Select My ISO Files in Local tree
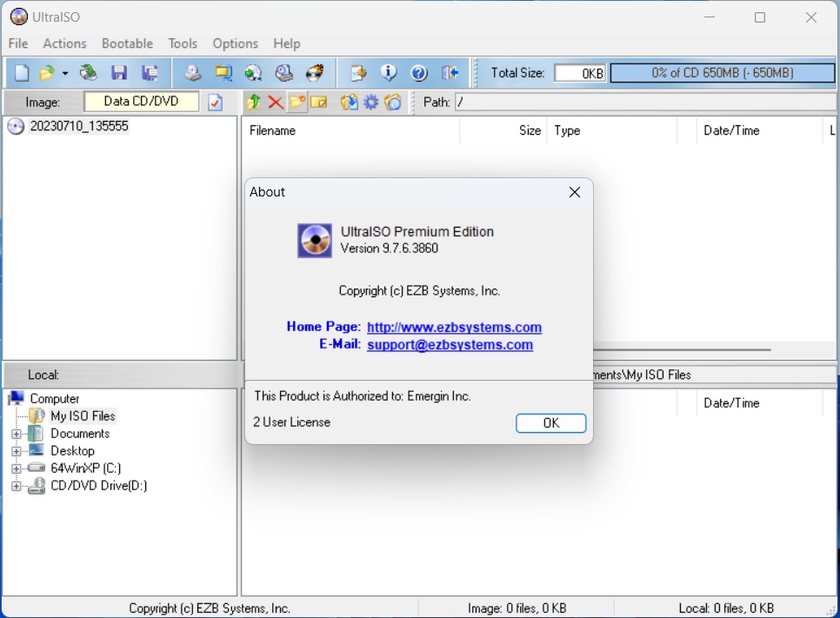 coord(83,416)
